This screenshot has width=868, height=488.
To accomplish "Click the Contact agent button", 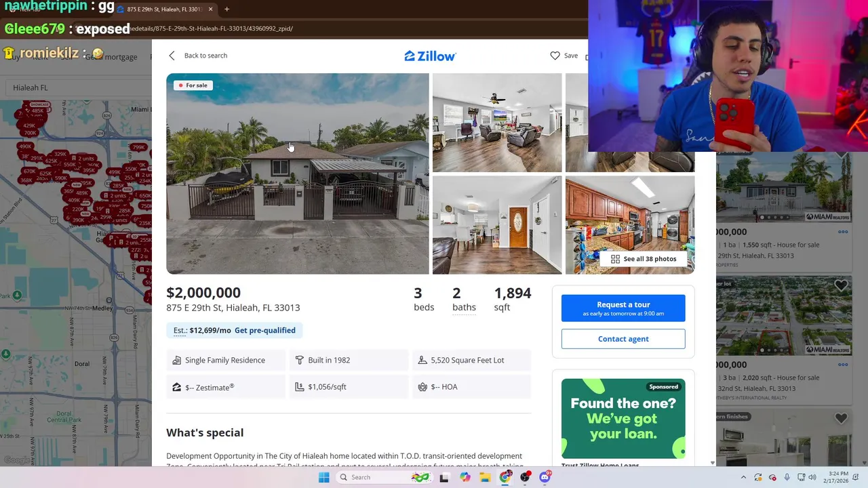I will tap(623, 339).
